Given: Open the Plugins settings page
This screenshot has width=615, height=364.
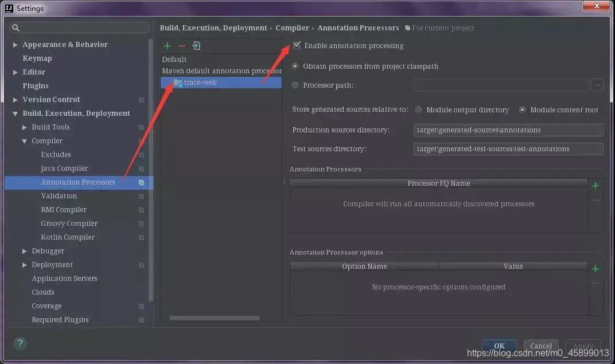Looking at the screenshot, I should [36, 85].
